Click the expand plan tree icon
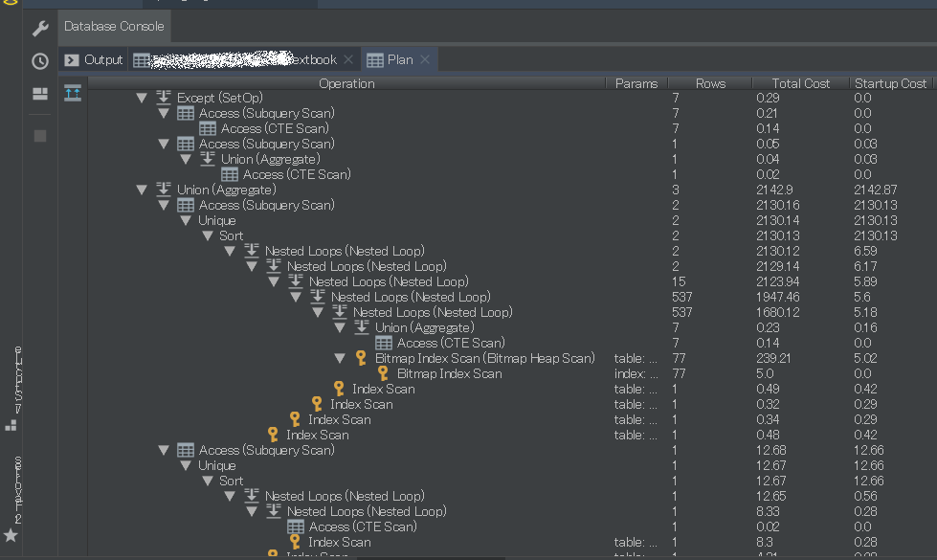 73,93
